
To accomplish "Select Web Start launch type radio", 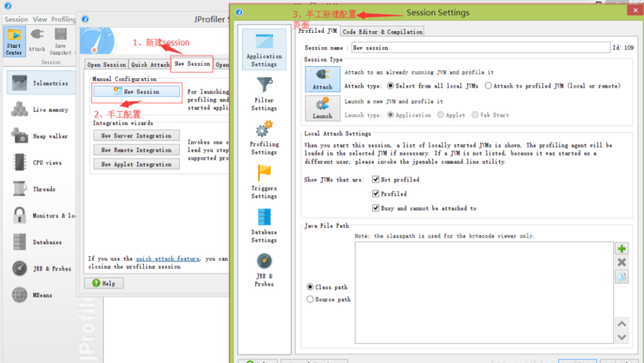I will coord(475,115).
